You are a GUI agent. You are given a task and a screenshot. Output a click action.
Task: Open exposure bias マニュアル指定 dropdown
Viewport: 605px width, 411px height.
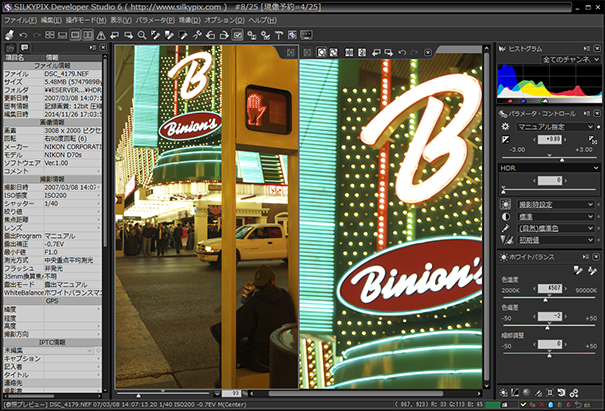click(555, 127)
